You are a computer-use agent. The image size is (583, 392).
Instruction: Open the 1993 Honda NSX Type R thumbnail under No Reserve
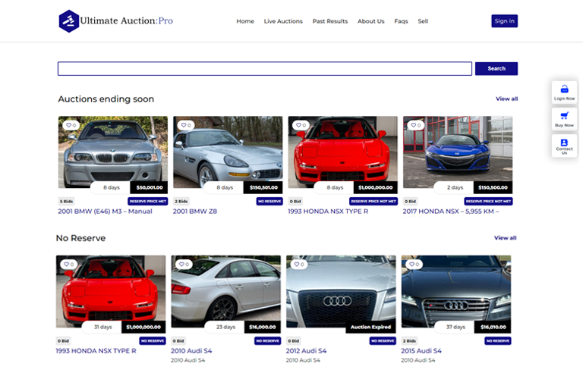111,291
